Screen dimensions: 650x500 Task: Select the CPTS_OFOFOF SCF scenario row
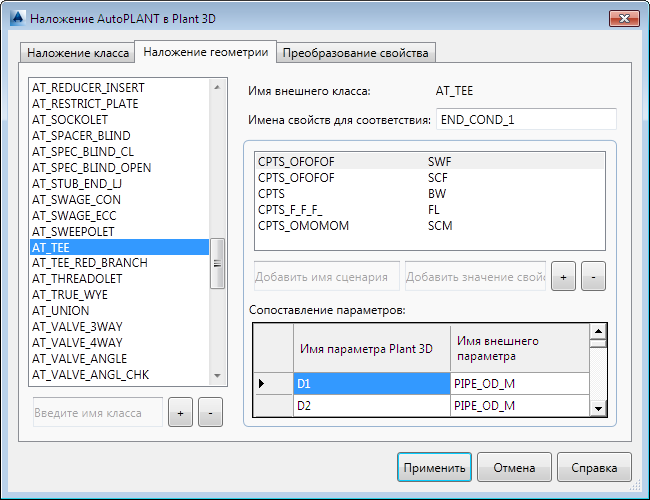[x=430, y=177]
